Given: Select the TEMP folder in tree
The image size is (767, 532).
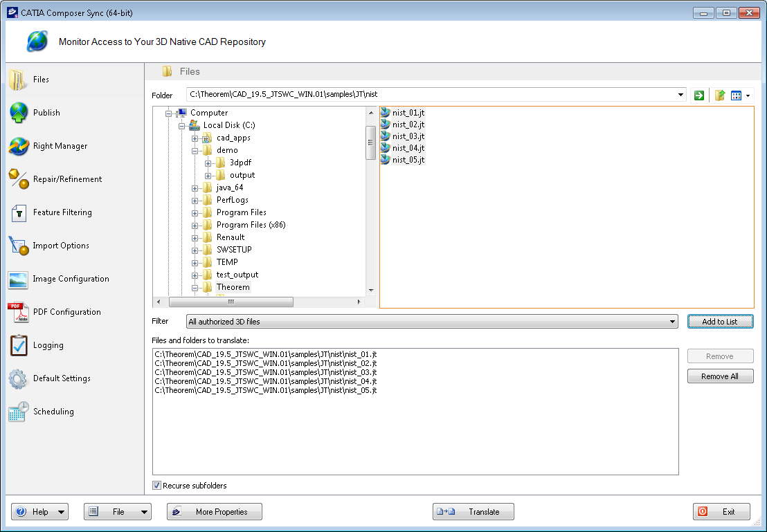Looking at the screenshot, I should point(227,262).
